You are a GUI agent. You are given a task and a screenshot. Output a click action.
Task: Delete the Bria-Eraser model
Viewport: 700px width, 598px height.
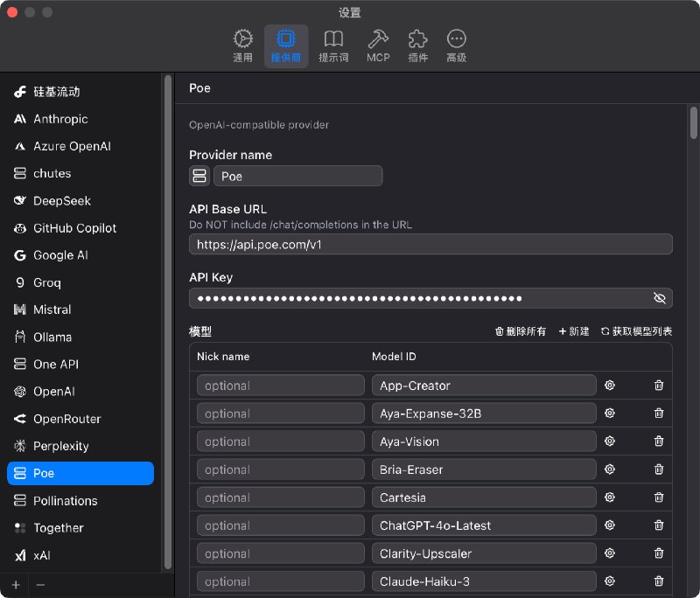[x=659, y=469]
